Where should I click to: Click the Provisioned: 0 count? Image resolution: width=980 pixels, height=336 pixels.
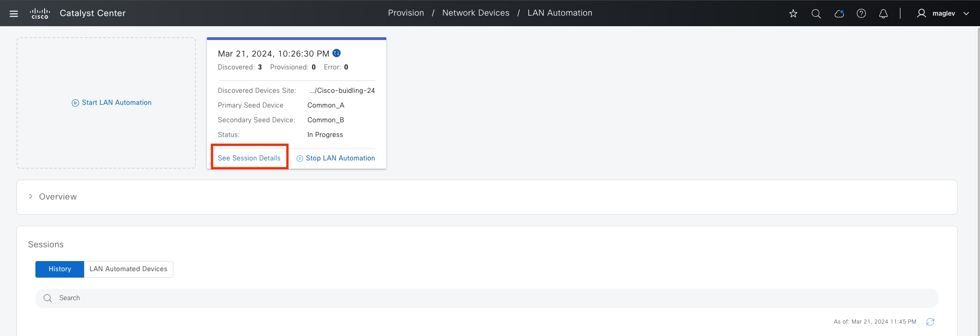click(293, 67)
